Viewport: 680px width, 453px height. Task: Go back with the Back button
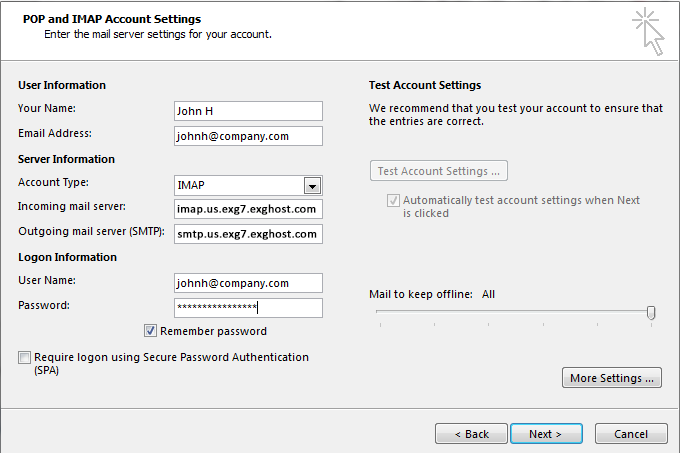point(471,434)
